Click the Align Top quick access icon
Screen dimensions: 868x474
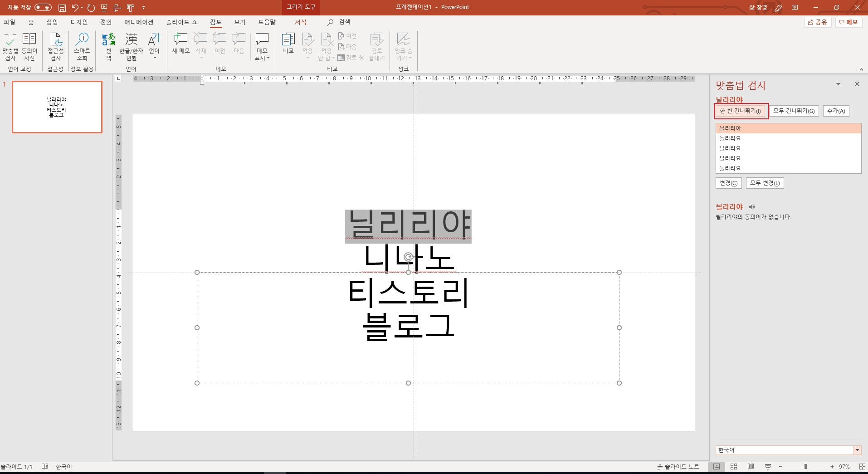click(131, 8)
